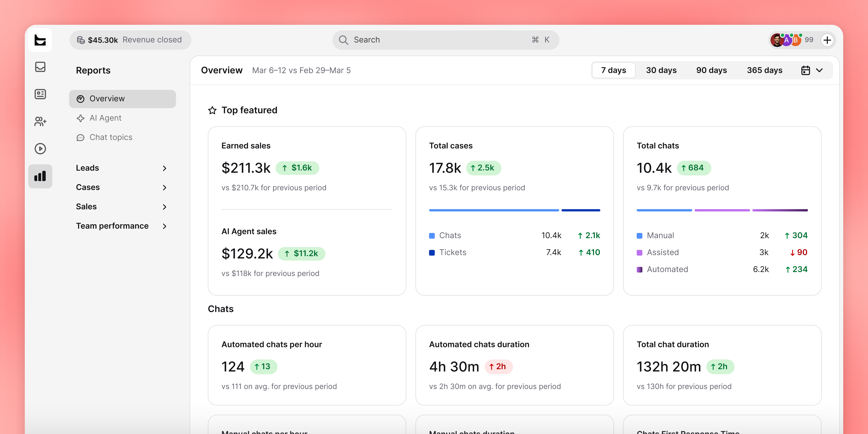Image resolution: width=868 pixels, height=434 pixels.
Task: Select the 90 days range
Action: click(x=711, y=70)
